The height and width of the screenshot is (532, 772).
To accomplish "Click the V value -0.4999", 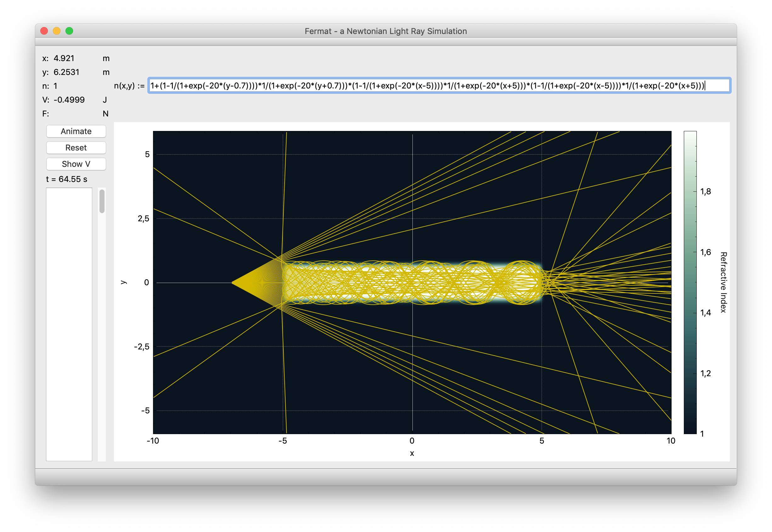I will coord(69,100).
